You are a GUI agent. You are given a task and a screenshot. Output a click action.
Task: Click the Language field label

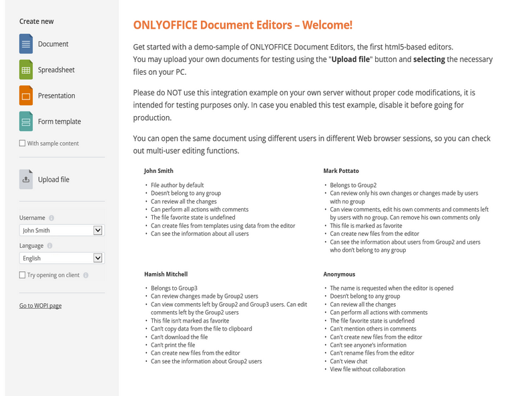coord(31,246)
